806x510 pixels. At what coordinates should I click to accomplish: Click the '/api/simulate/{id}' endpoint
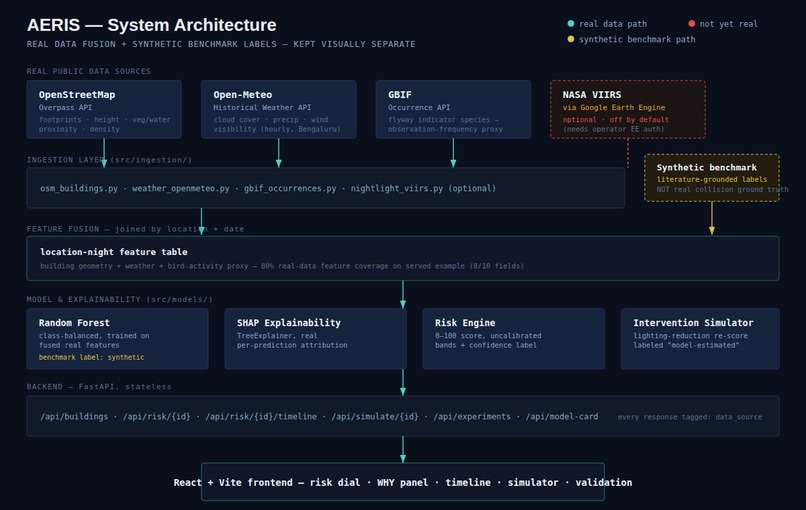[x=375, y=416]
